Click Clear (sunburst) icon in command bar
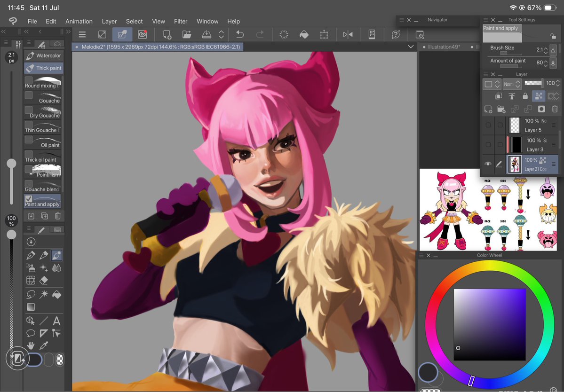The image size is (564, 392). 284,34
